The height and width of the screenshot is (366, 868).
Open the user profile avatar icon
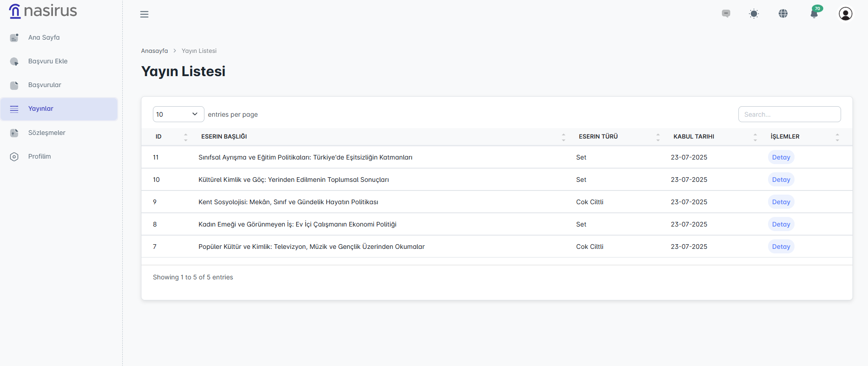[x=845, y=14]
